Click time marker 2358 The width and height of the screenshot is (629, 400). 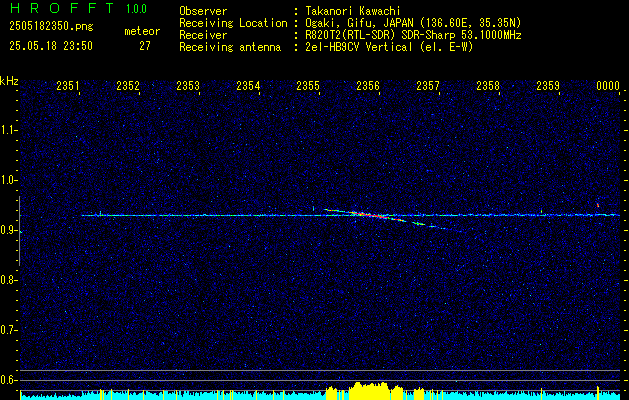488,85
